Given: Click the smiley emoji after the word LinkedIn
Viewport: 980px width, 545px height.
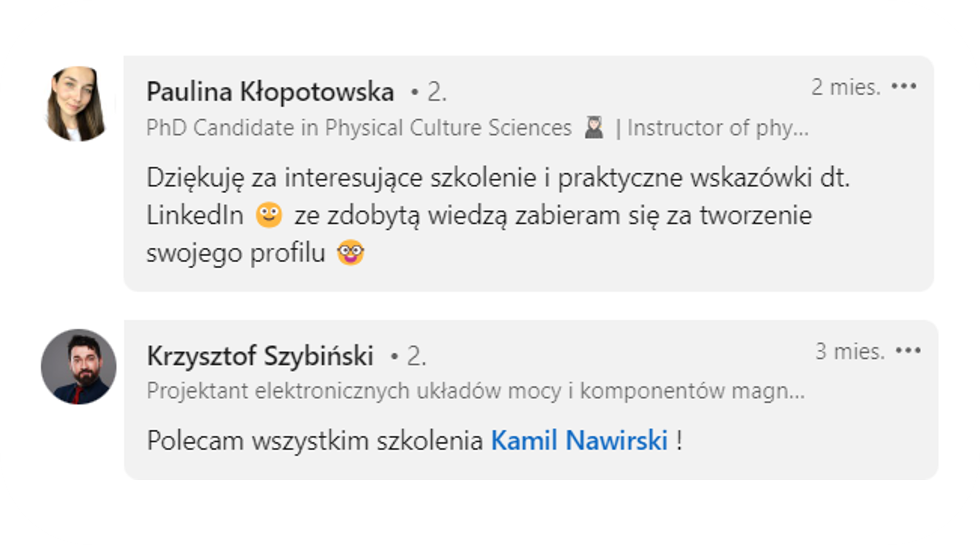Looking at the screenshot, I should point(269,214).
